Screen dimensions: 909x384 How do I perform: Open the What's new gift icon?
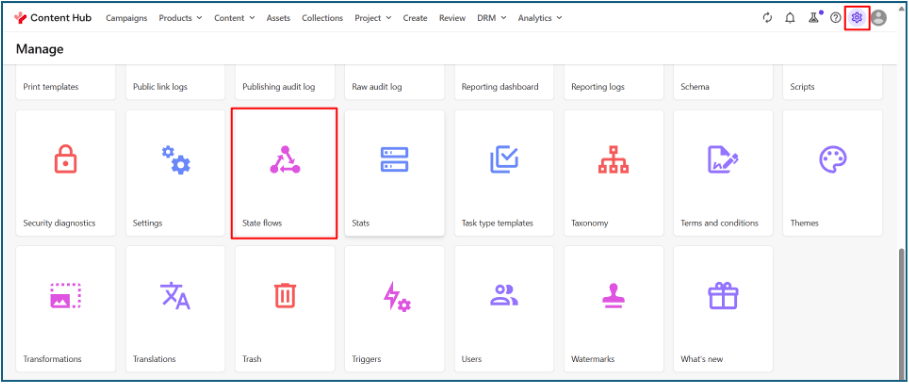point(723,296)
